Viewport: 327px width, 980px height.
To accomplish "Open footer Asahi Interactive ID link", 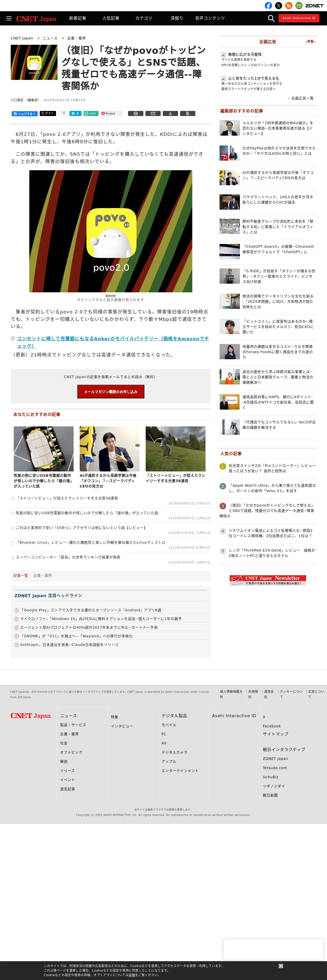I will (x=234, y=716).
